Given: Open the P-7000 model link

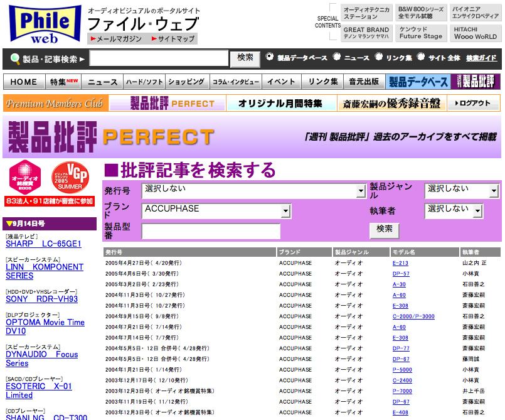Looking at the screenshot, I should tap(402, 390).
